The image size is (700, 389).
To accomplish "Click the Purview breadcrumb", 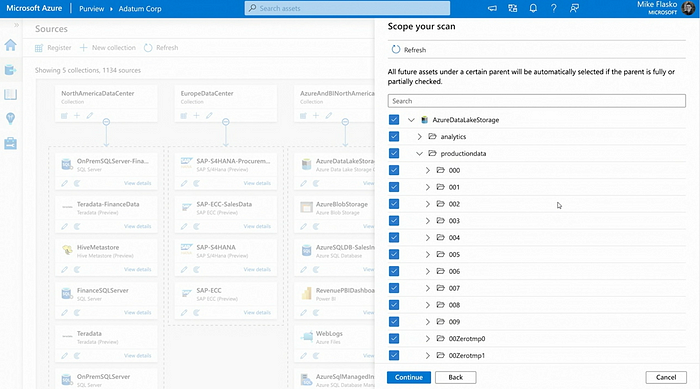I will click(x=92, y=8).
